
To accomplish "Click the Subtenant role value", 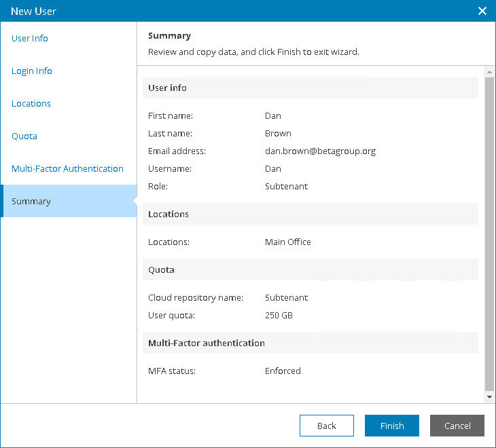I will 286,187.
